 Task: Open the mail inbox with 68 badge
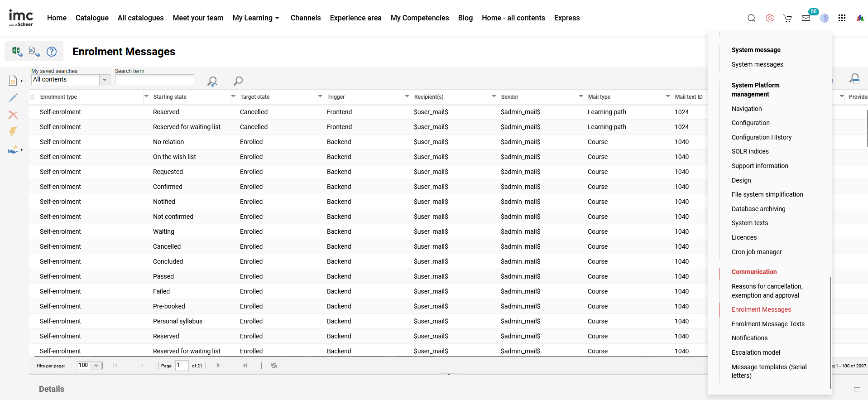(806, 18)
